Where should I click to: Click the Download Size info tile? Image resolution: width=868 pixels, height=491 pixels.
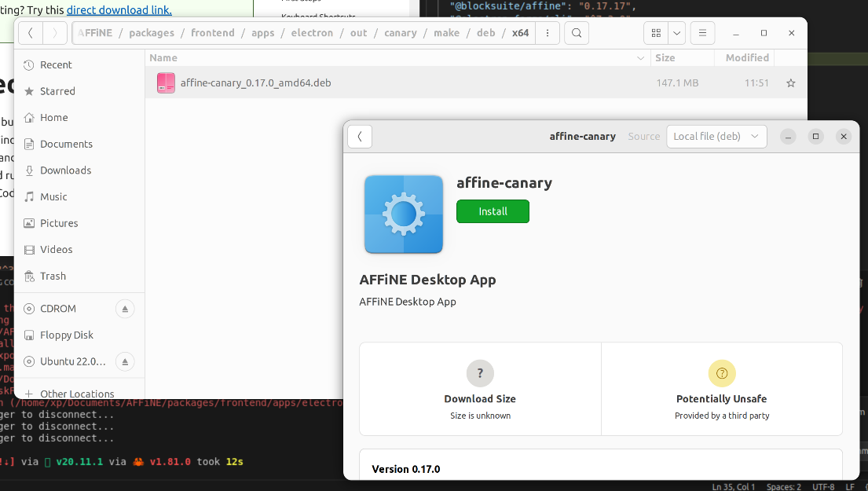tap(480, 388)
